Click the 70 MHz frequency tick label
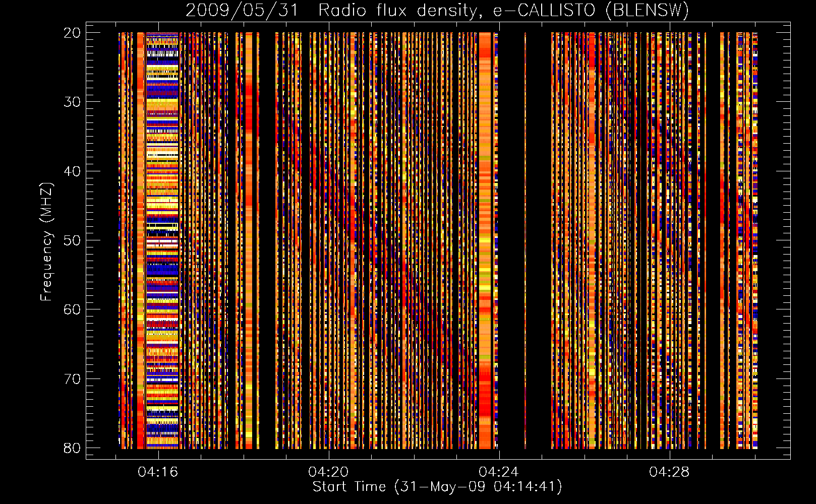Viewport: 816px width, 504px height. point(72,379)
